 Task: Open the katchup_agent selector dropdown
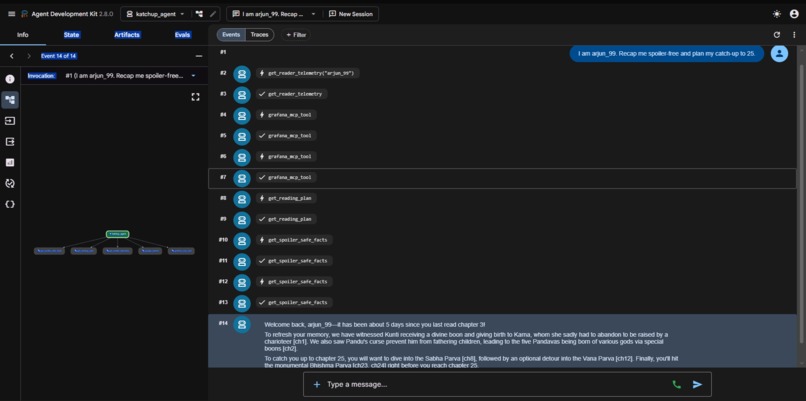[x=155, y=14]
